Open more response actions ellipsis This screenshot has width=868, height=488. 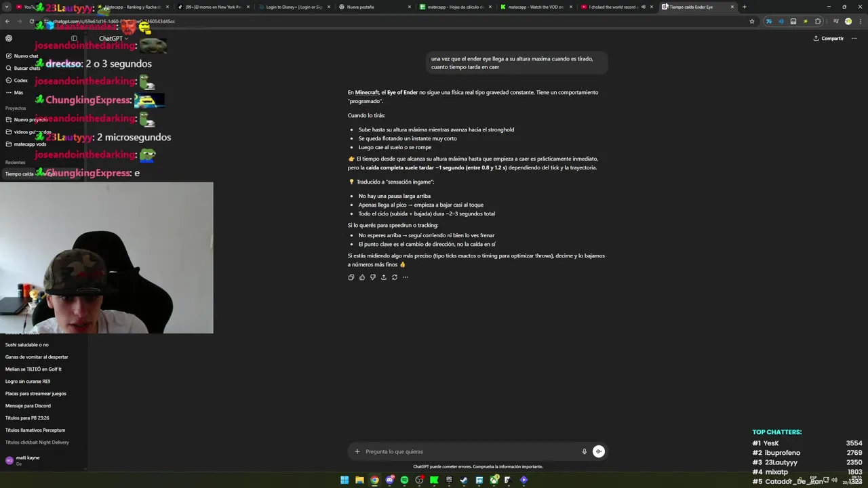pyautogui.click(x=406, y=277)
